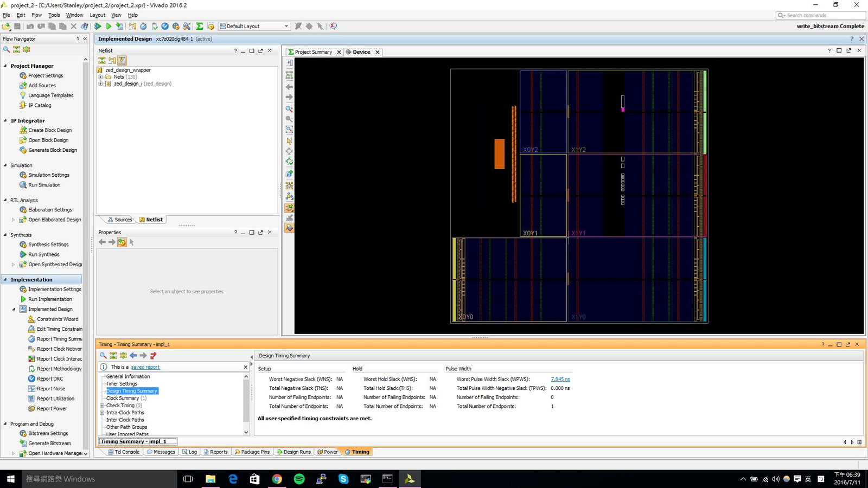Image resolution: width=868 pixels, height=488 pixels.
Task: Switch to the Tcl Console tab
Action: [x=124, y=452]
